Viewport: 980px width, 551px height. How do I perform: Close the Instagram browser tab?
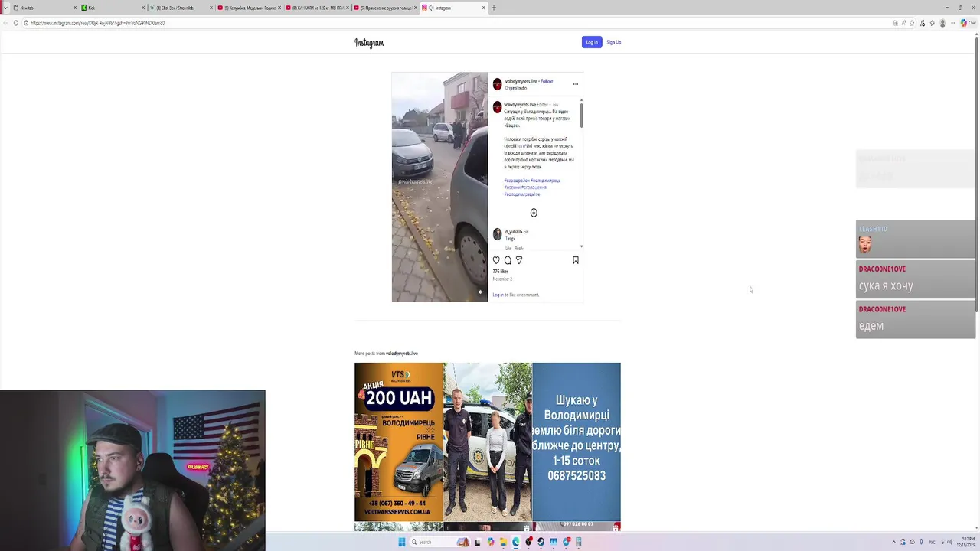click(483, 8)
